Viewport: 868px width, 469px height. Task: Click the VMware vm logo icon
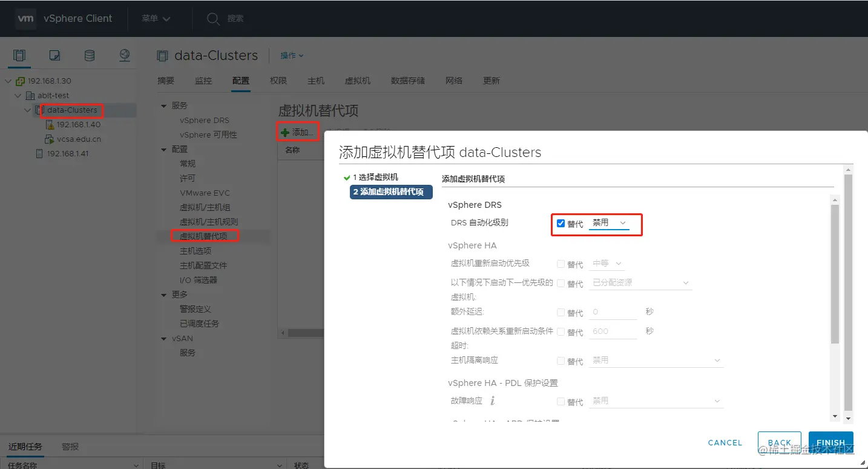pos(25,18)
